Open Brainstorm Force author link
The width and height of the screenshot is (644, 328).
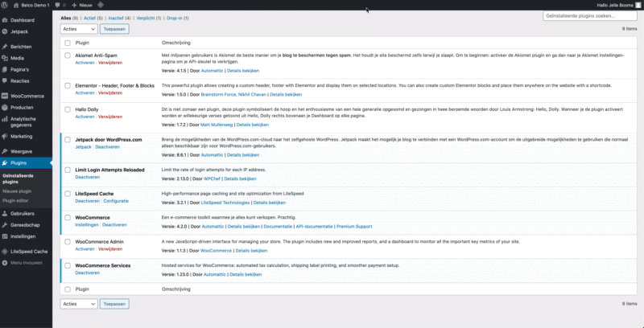(x=219, y=95)
